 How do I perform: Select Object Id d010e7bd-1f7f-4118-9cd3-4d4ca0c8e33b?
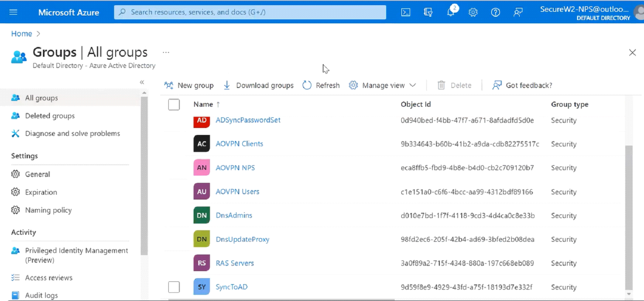point(467,216)
